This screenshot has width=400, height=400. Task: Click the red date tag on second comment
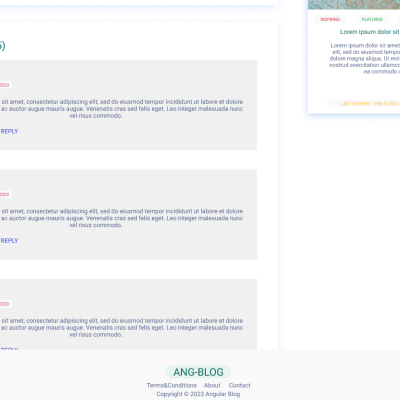pyautogui.click(x=5, y=194)
